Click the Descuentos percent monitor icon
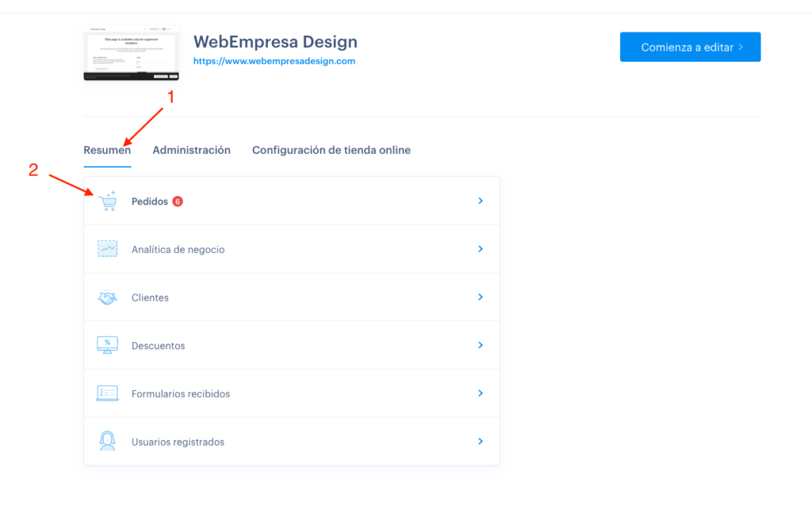 point(107,345)
